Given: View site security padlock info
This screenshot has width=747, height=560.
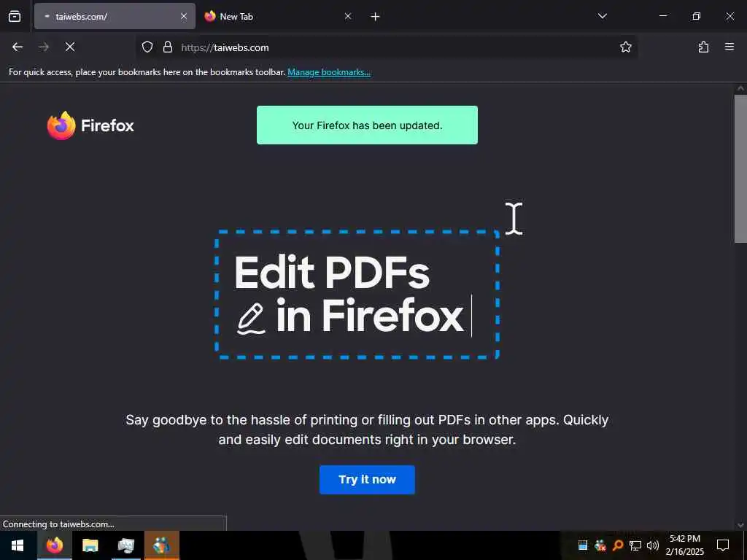Looking at the screenshot, I should (x=167, y=47).
